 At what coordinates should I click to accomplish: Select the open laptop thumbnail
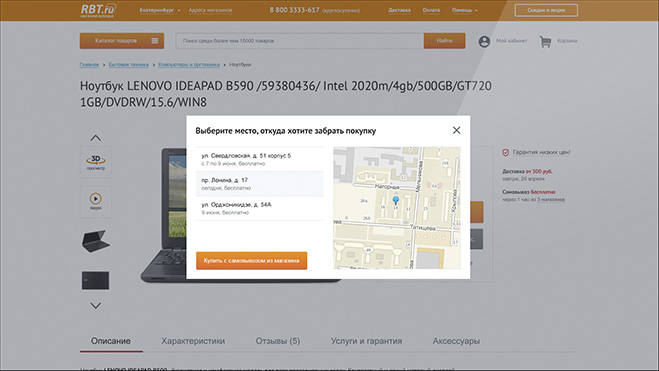pyautogui.click(x=96, y=241)
